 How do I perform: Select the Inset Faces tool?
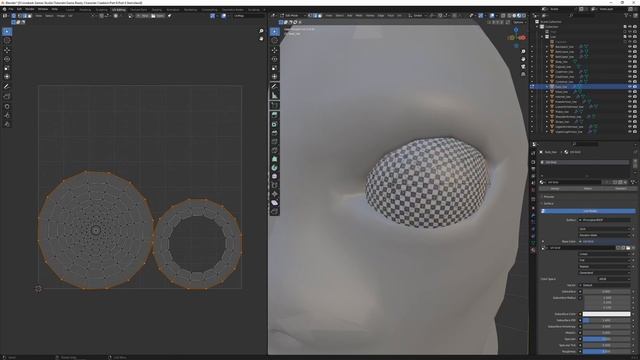274,124
